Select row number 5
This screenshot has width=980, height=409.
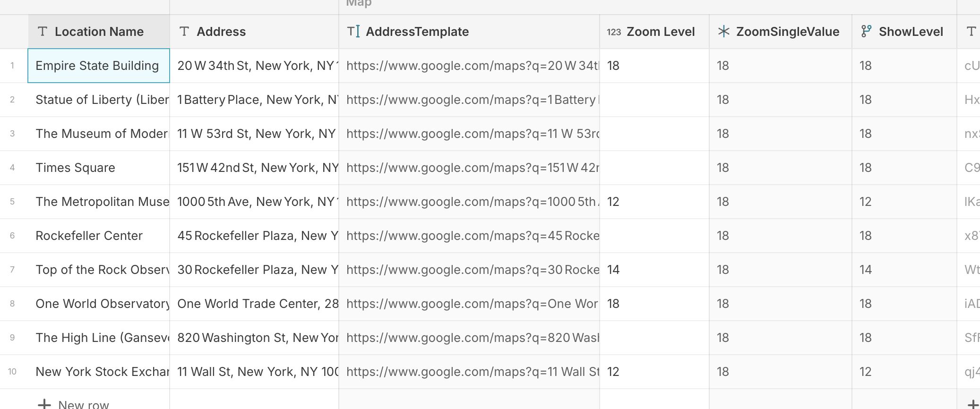click(x=12, y=202)
